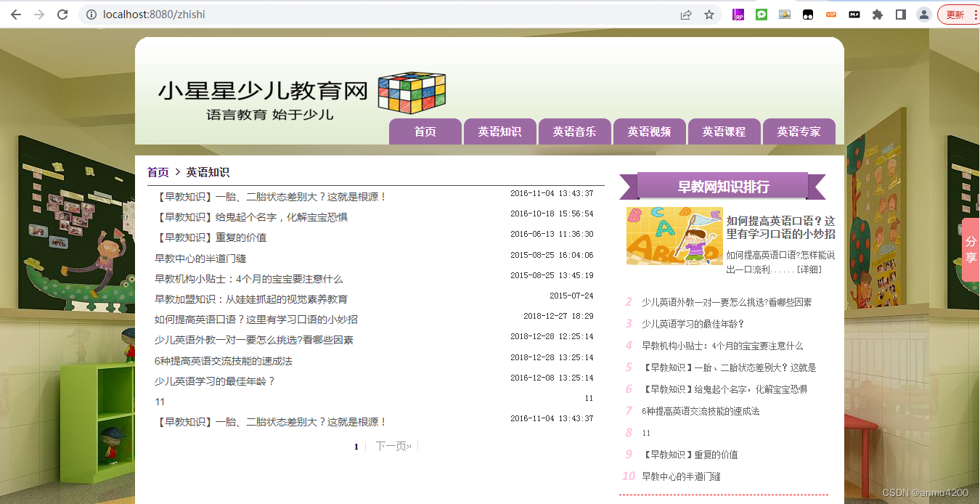Open the 英语知识 navigation tab
The height and width of the screenshot is (504, 980).
point(499,131)
